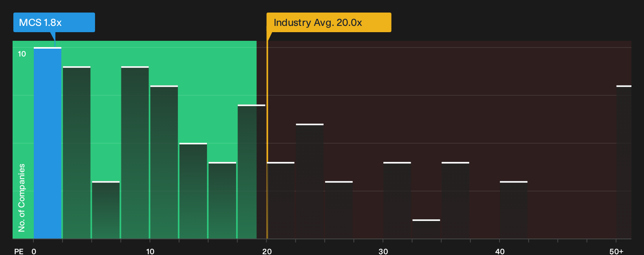The height and width of the screenshot is (255, 644).
Task: Select the bar starting at PE 40
Action: coord(514,210)
